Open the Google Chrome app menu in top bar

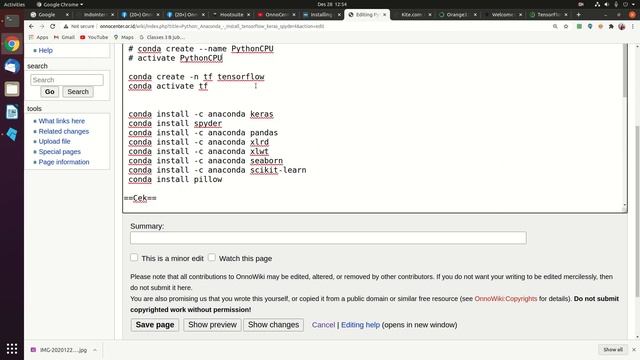(x=60, y=4)
